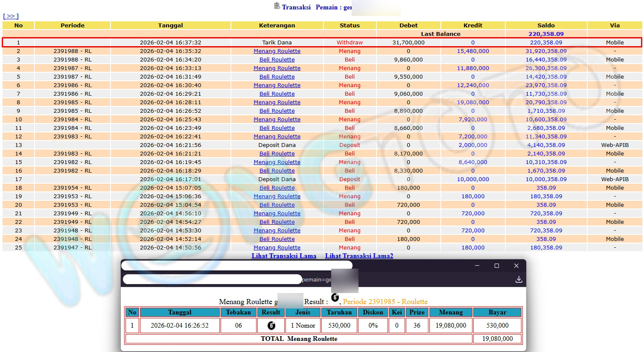Maximize the roulette result popup window
This screenshot has height=352, width=644.
(496, 266)
